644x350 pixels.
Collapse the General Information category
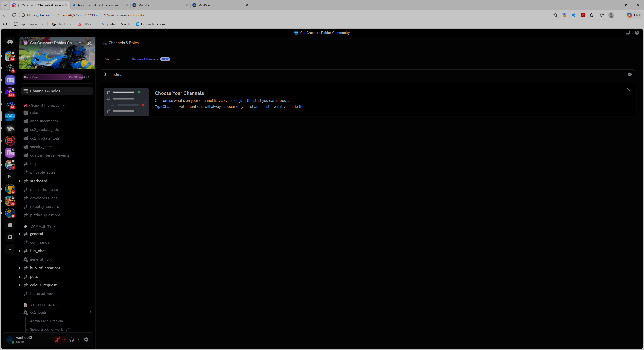coord(46,105)
